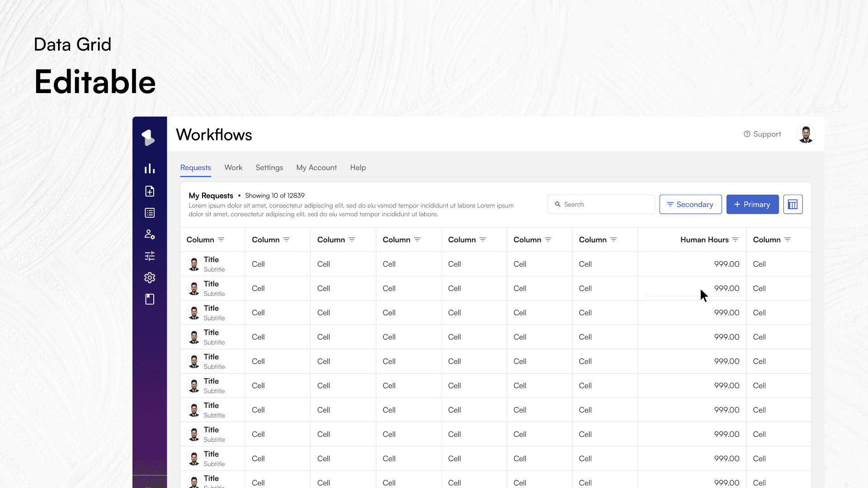Click the bookmark book sidebar icon

click(150, 299)
